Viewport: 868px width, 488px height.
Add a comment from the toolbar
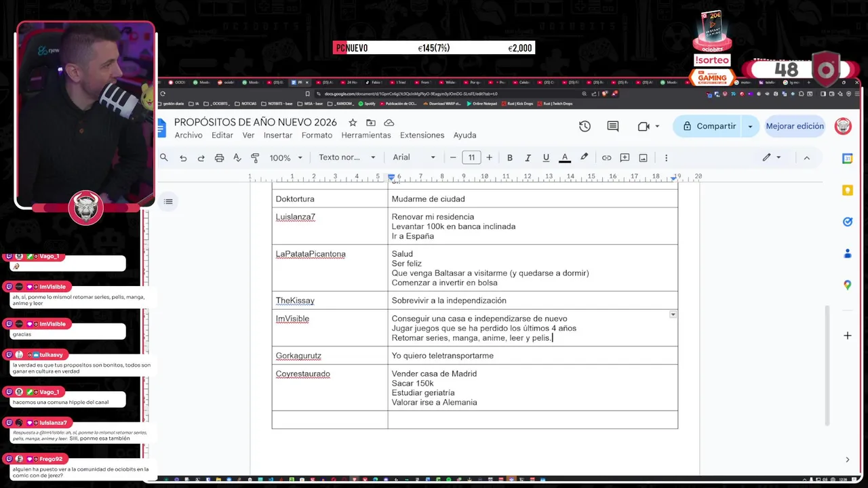(x=625, y=158)
